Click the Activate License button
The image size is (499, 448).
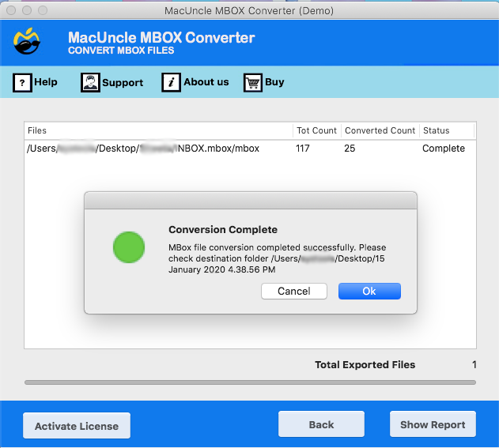pyautogui.click(x=77, y=426)
